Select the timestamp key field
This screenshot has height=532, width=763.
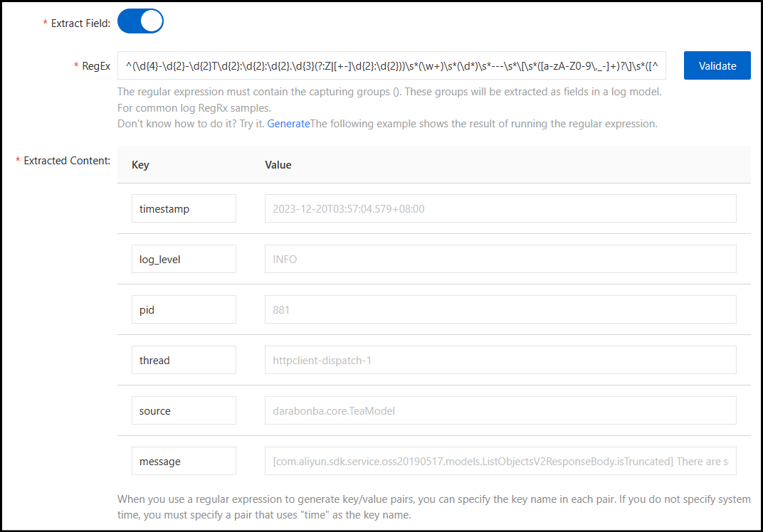tap(184, 209)
